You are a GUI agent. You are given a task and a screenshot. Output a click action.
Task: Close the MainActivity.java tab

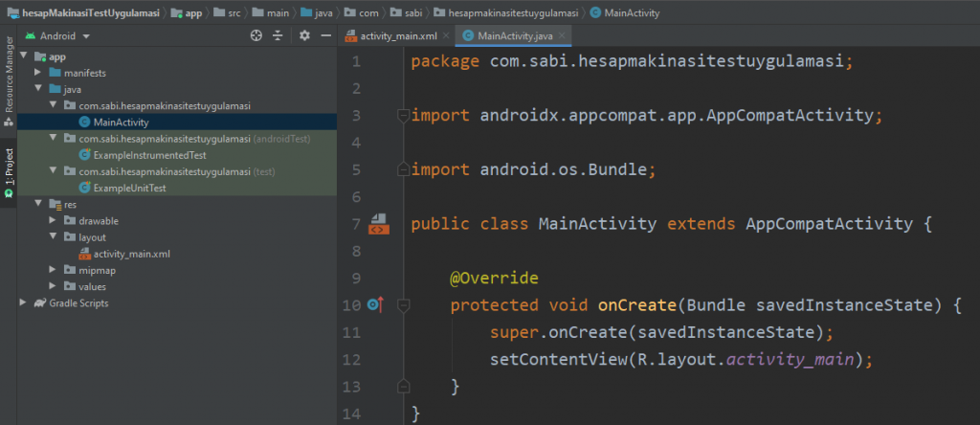point(562,36)
